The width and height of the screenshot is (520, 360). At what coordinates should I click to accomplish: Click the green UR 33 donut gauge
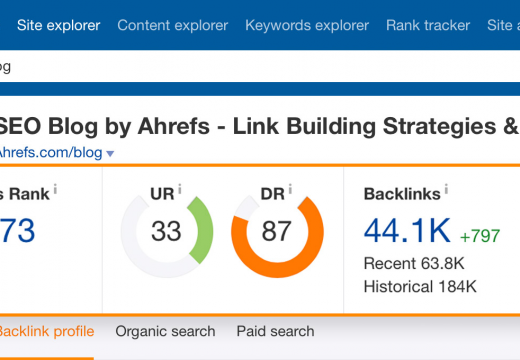point(167,232)
